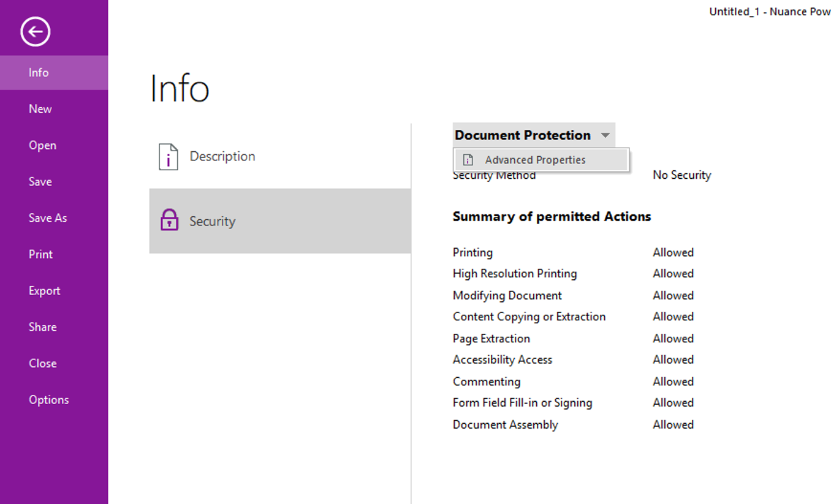Select the Info menu item
Image resolution: width=831 pixels, height=504 pixels.
(x=39, y=73)
